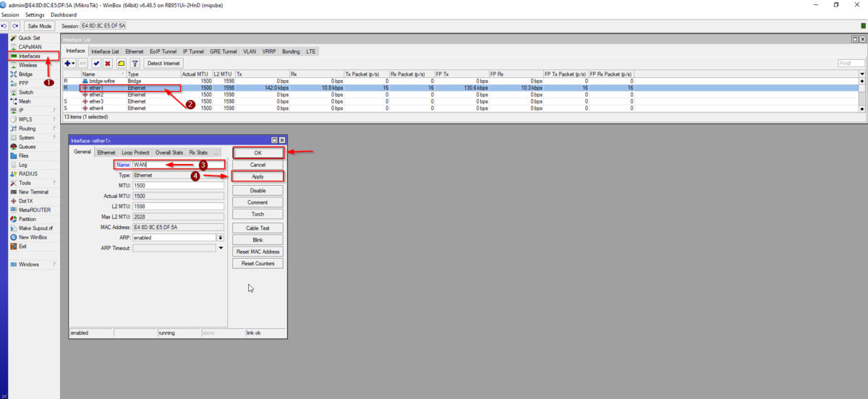868x399 pixels.
Task: Click the Redo arrow icon
Action: 14,26
